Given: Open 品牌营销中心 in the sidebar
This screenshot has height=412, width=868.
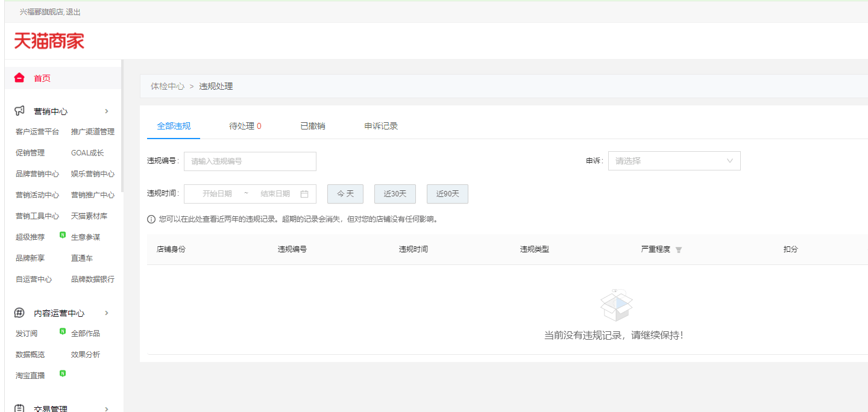Looking at the screenshot, I should [x=37, y=174].
